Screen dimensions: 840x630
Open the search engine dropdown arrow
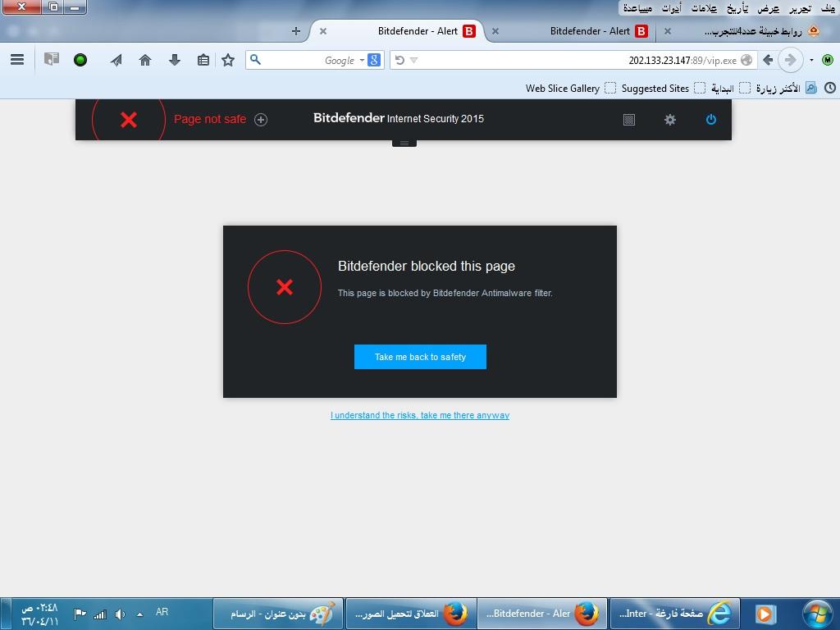tap(362, 60)
